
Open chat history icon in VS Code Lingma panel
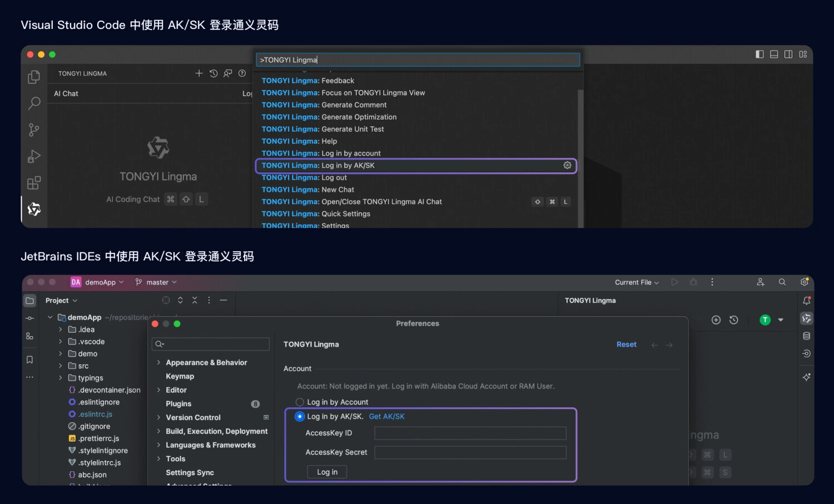coord(214,73)
